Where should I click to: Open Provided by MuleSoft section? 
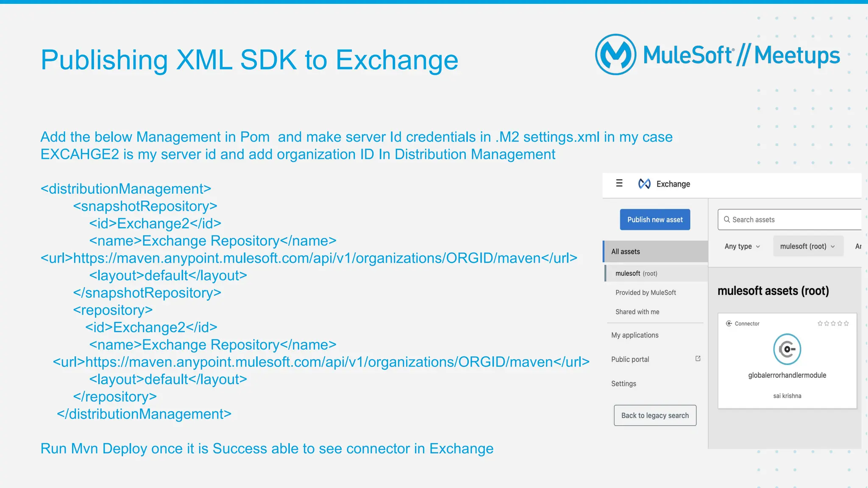tap(645, 293)
